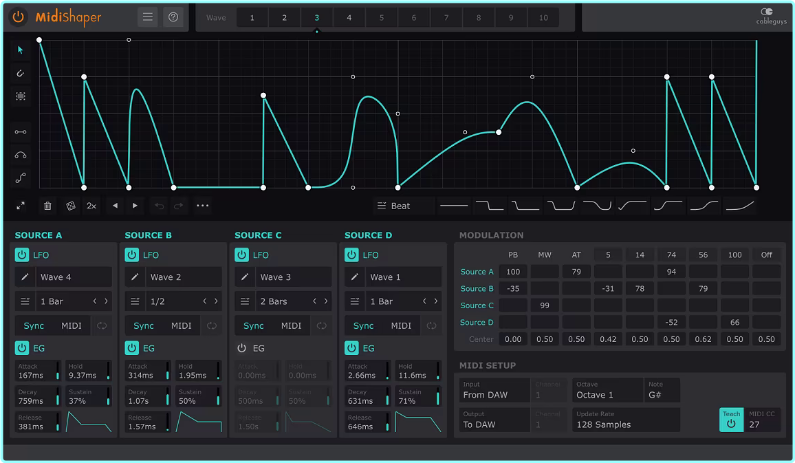This screenshot has width=795, height=463.
Task: Adjust Source A Attack 167ms slider
Action: coord(38,371)
